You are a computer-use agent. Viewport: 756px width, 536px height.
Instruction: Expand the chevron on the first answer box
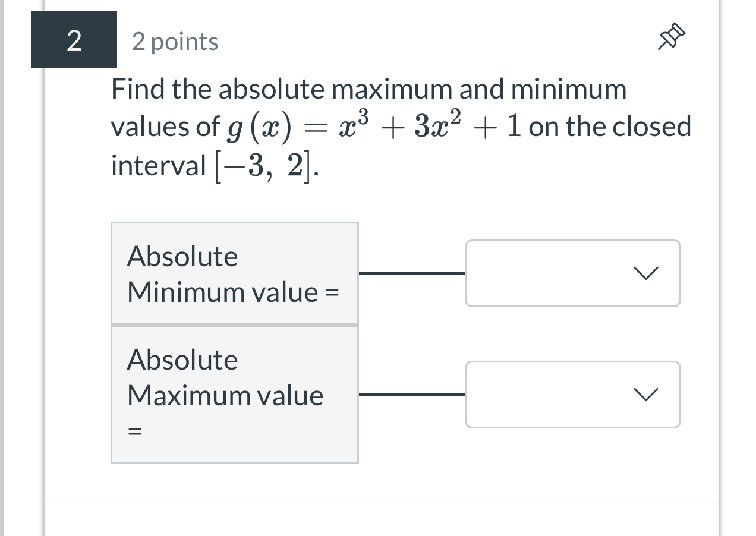click(647, 273)
